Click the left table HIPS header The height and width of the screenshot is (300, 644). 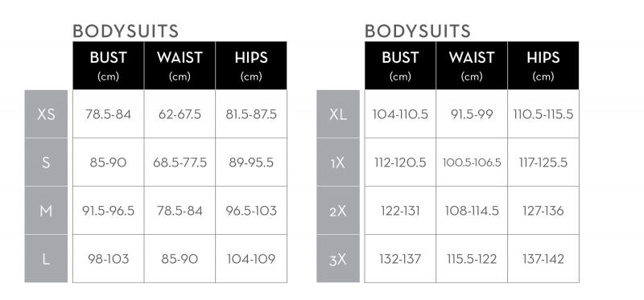click(x=251, y=65)
